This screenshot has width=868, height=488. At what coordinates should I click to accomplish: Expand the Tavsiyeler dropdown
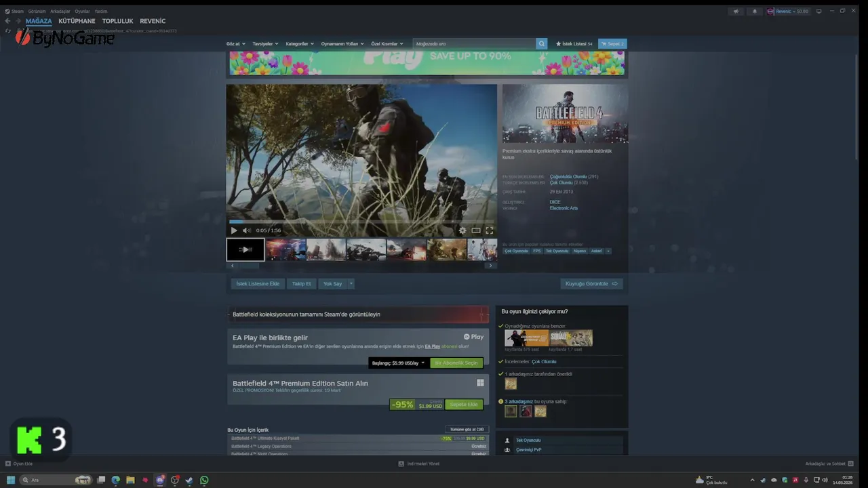(266, 43)
